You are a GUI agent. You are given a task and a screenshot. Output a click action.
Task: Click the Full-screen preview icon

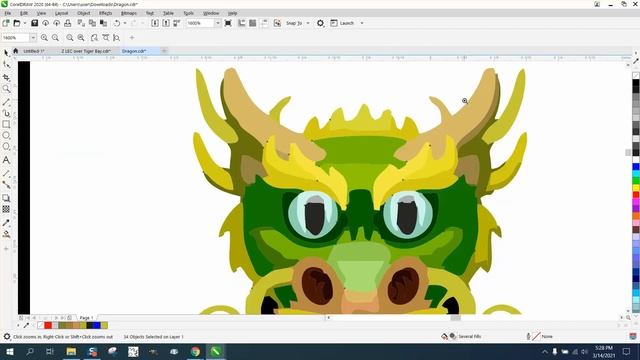(x=228, y=23)
